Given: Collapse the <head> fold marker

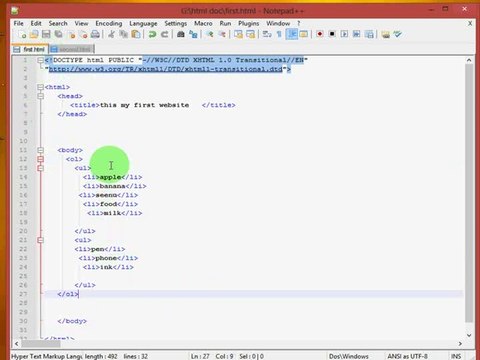Looking at the screenshot, I should pyautogui.click(x=40, y=96).
